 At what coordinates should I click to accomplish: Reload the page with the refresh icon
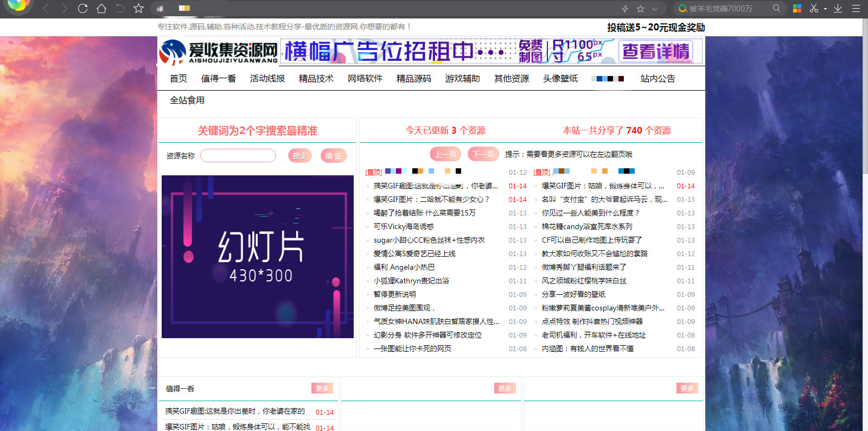[x=82, y=8]
